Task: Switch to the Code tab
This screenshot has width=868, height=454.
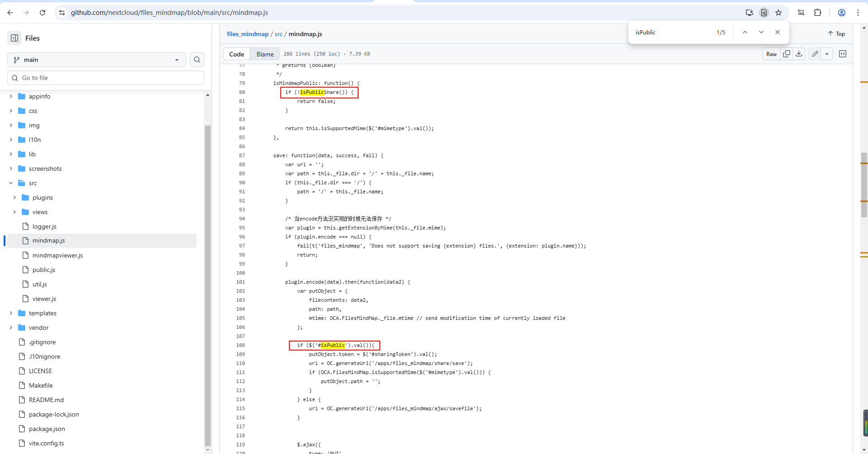Action: 236,54
